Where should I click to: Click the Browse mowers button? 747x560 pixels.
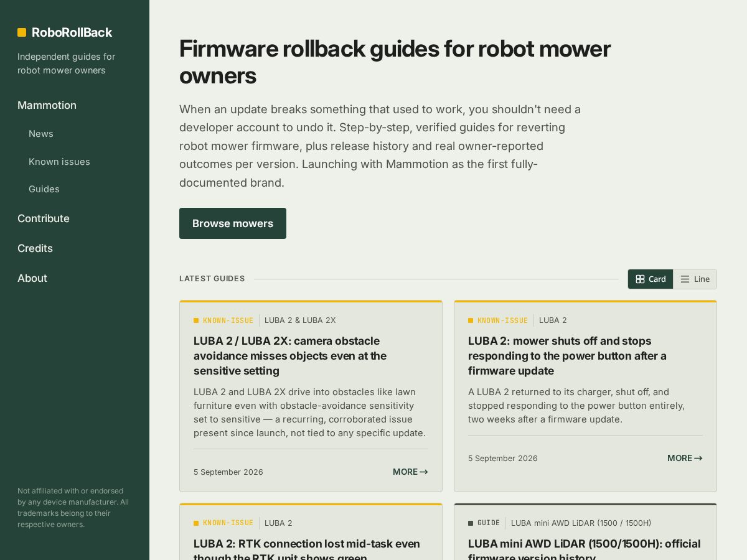pyautogui.click(x=233, y=223)
